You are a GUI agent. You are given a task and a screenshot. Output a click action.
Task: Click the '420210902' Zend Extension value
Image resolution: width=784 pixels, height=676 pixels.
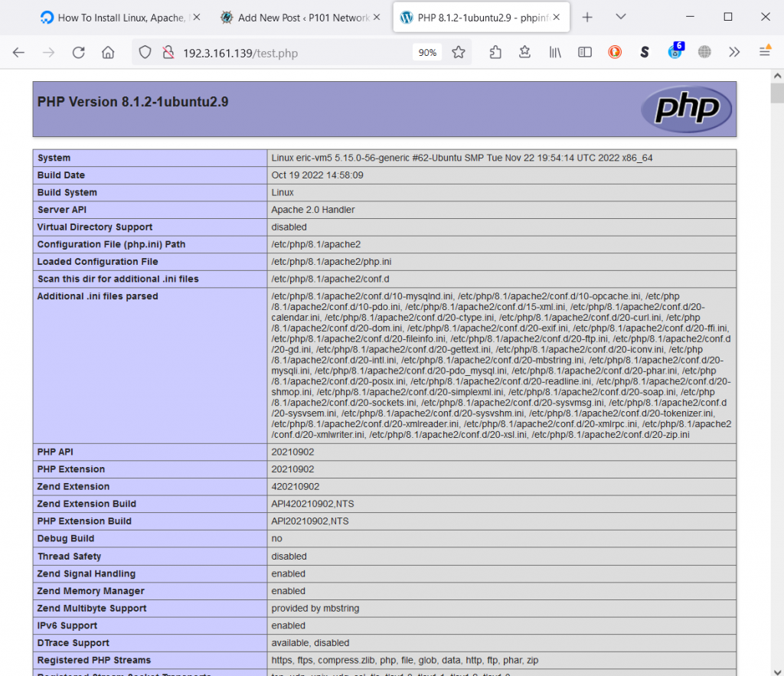[296, 486]
